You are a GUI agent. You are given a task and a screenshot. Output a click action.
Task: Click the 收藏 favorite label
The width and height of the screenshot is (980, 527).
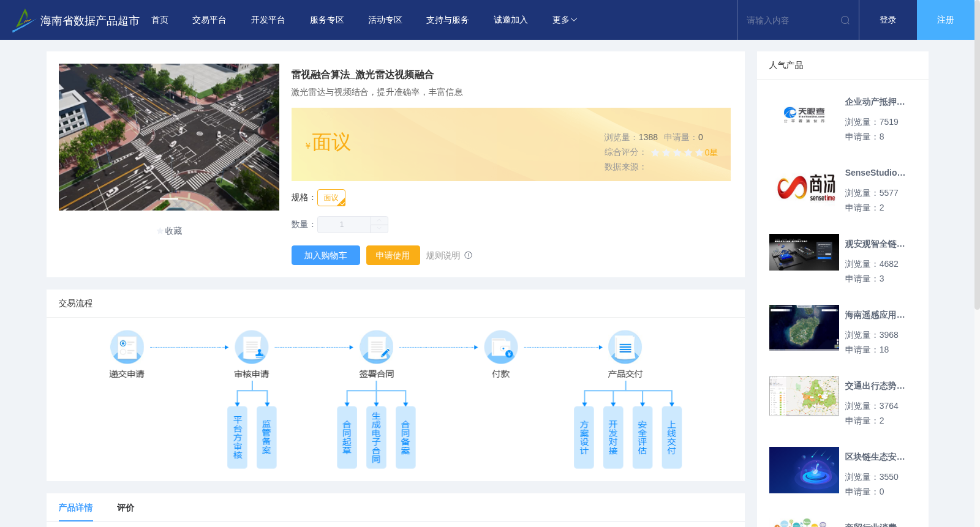(173, 231)
